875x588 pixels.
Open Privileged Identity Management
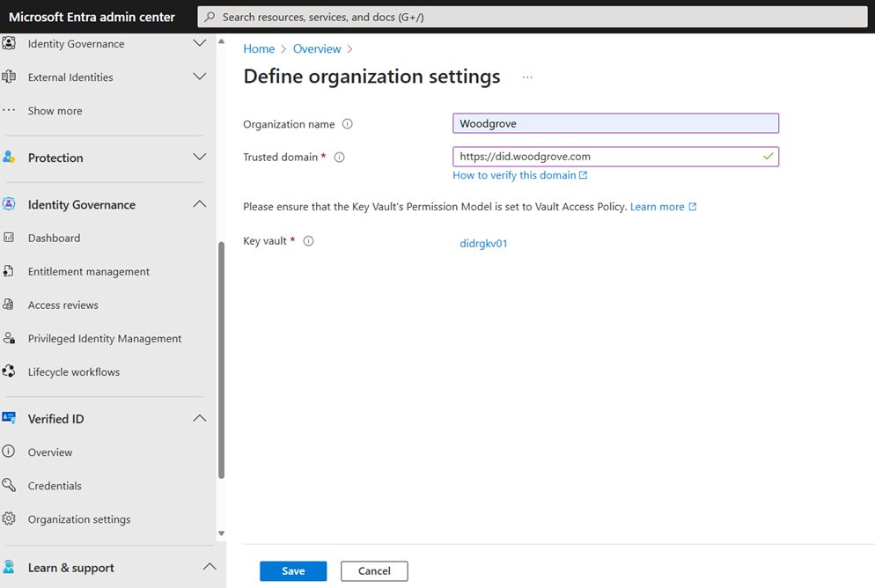click(105, 339)
